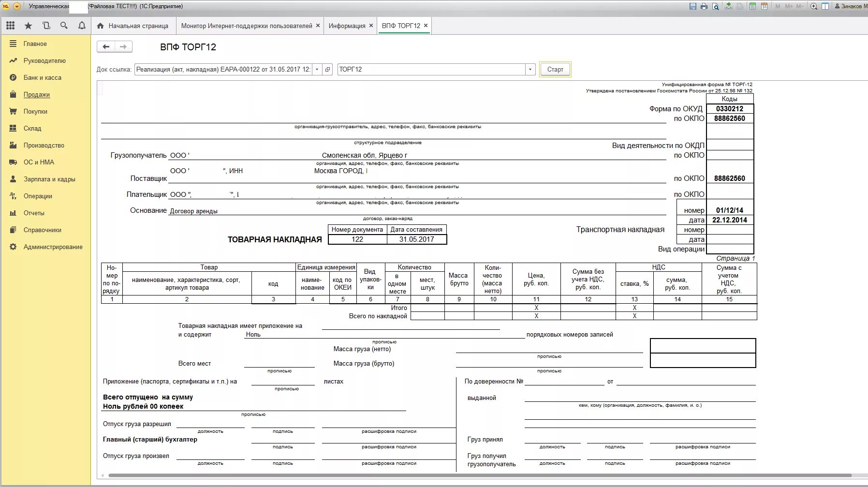The height and width of the screenshot is (487, 868).
Task: Open the linked document with the open button
Action: [x=327, y=69]
